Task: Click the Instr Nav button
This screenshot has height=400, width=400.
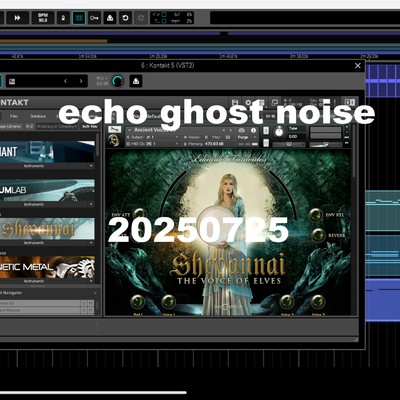Action: [89, 126]
